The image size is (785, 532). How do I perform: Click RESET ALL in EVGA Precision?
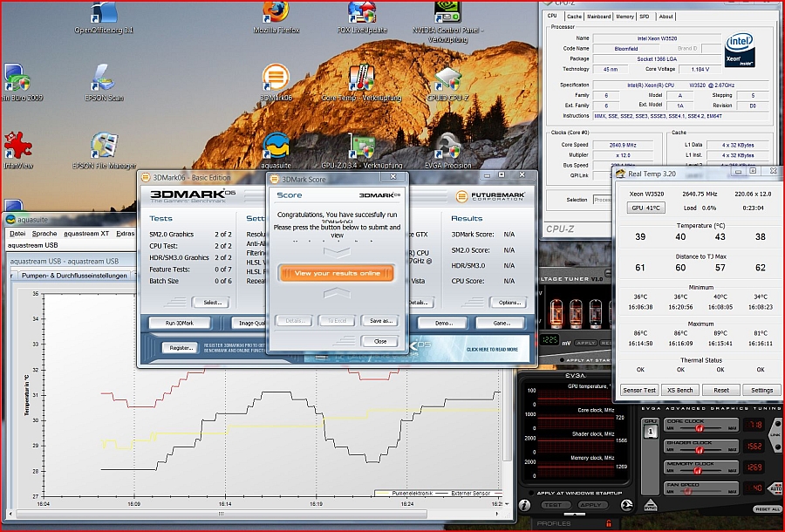pos(768,509)
